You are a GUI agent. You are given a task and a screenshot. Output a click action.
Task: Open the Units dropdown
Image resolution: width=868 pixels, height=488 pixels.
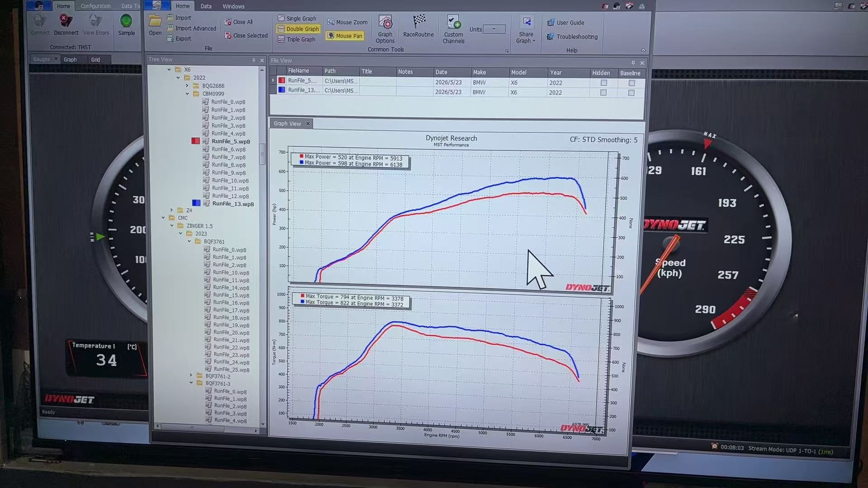click(x=494, y=29)
